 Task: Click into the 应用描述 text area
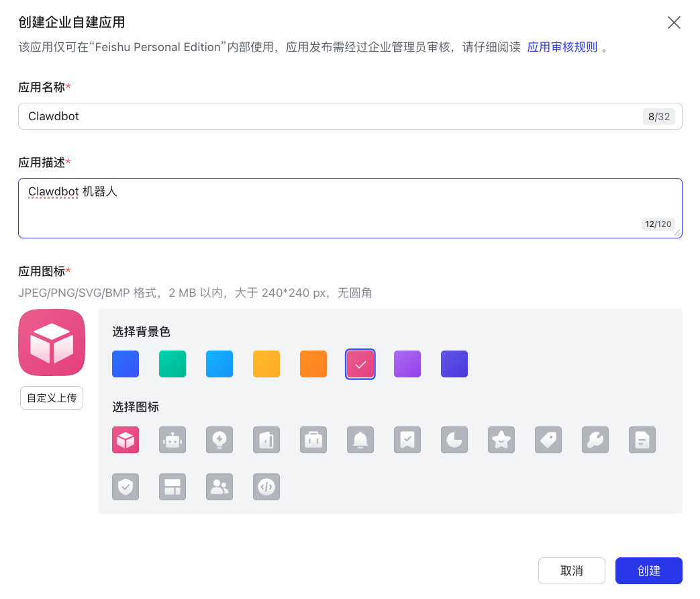click(350, 208)
